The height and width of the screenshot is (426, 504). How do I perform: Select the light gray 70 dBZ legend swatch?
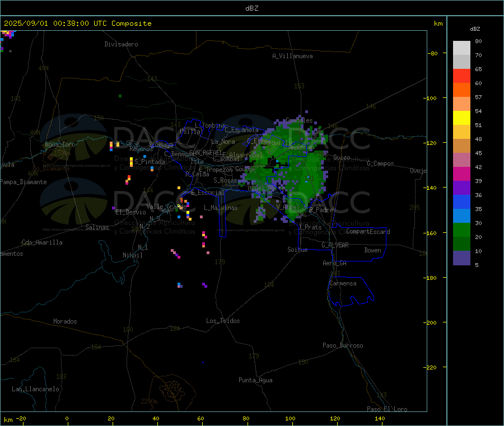(461, 48)
